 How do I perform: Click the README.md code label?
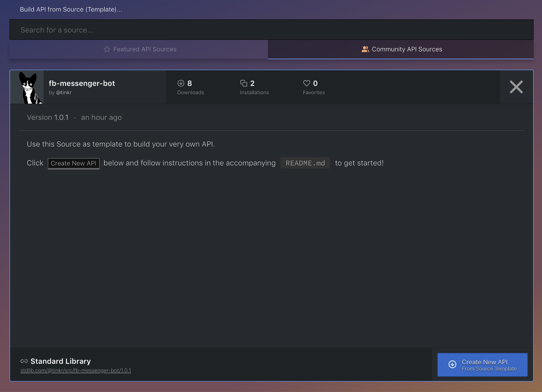[305, 163]
